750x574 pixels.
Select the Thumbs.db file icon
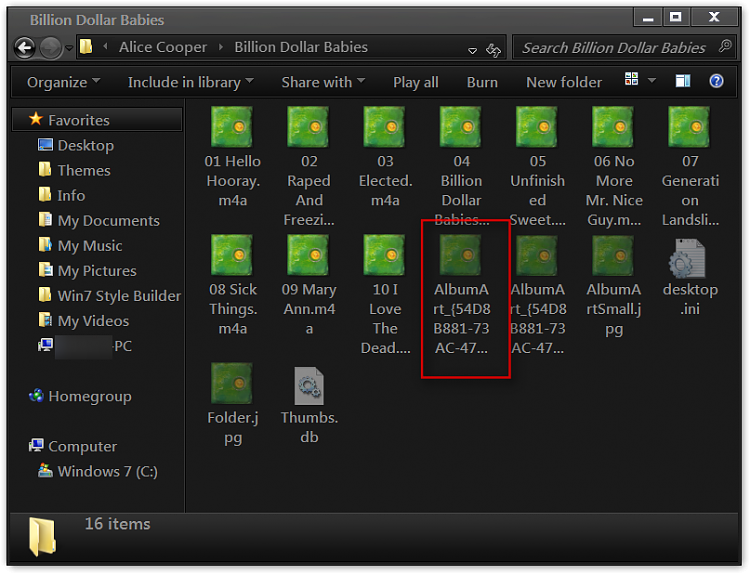[309, 386]
